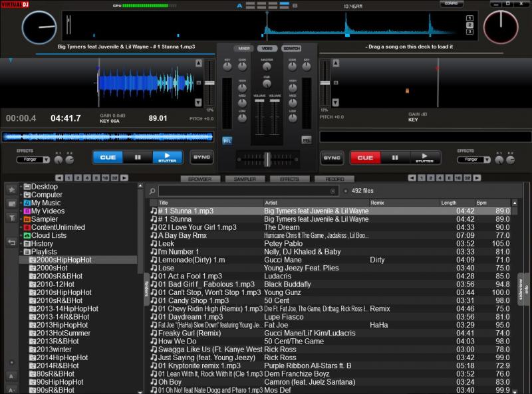The width and height of the screenshot is (532, 394).
Task: Nudge right deck pitch down with arrow
Action: (336, 102)
